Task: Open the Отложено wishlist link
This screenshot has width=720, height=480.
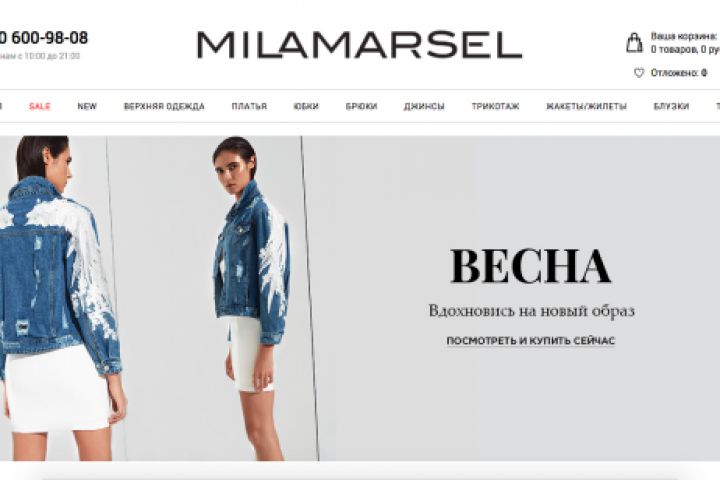Action: 679,73
